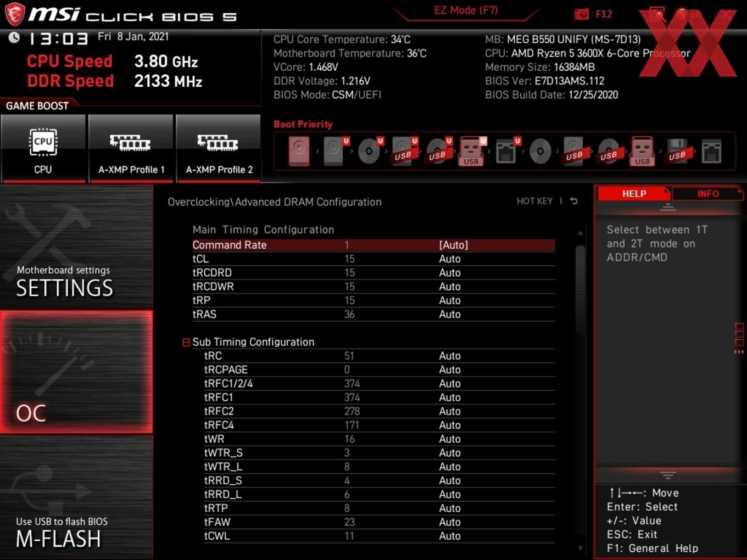Take a screenshot with the F12 camera icon
Viewport: 747px width, 560px height.
tap(582, 14)
